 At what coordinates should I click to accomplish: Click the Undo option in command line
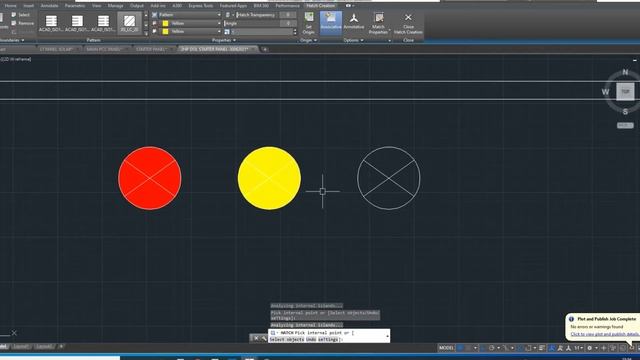pos(311,340)
